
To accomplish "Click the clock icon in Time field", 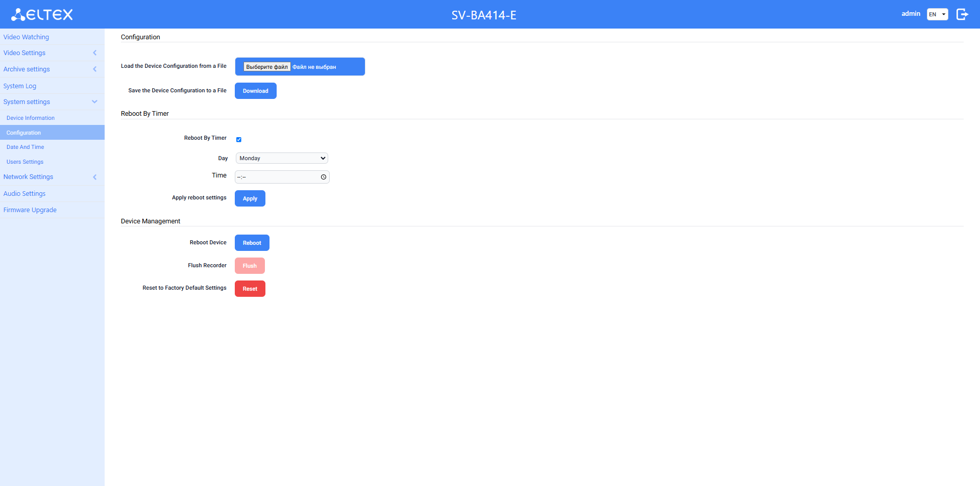I will 324,177.
